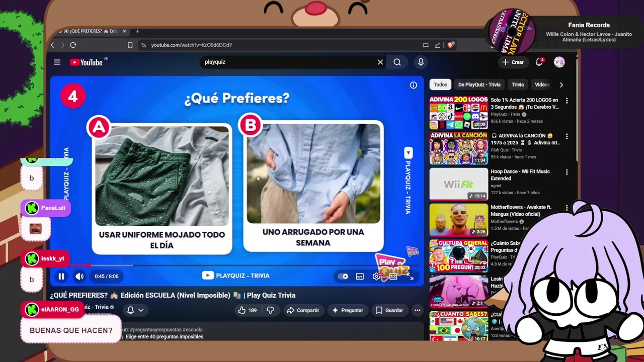644x362 pixels.
Task: Open the ¿CUANTO SABES? flags thumbnail
Action: pyautogui.click(x=458, y=326)
